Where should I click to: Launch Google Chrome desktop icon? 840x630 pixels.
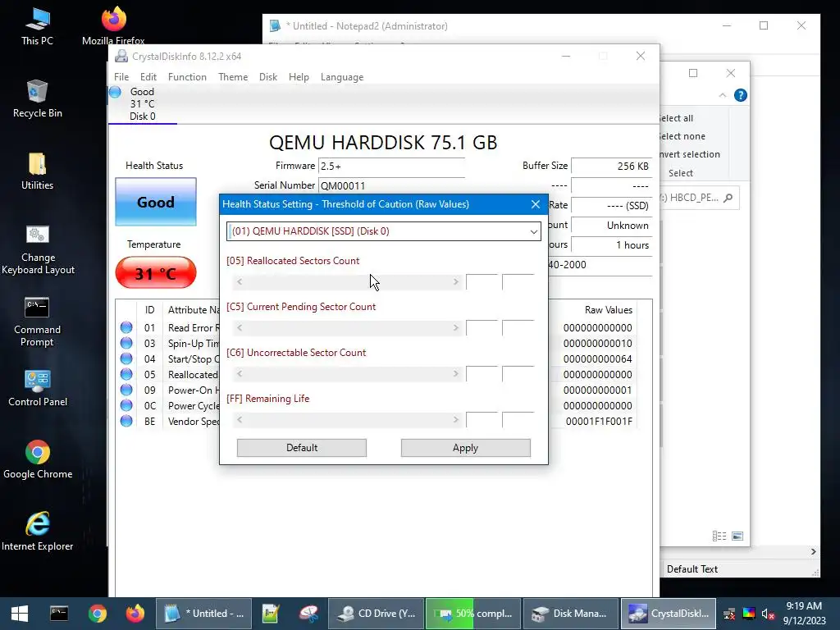pyautogui.click(x=38, y=459)
